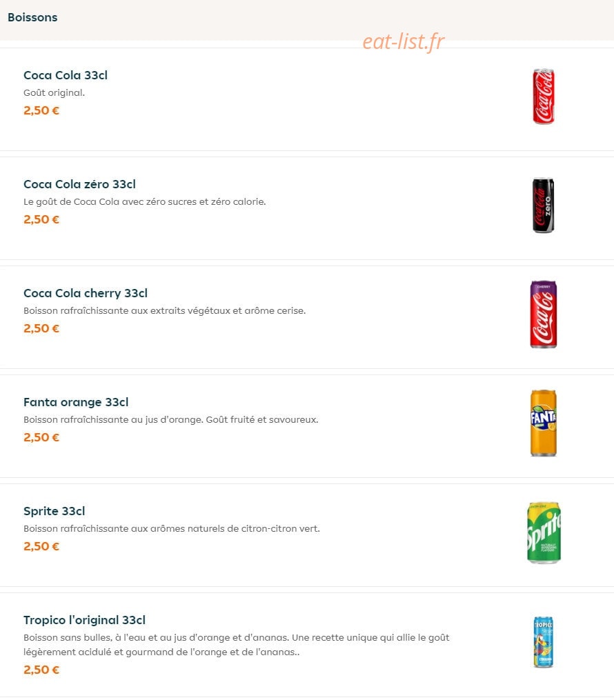The height and width of the screenshot is (700, 614).
Task: Click the Coca Cola 33cl price 2,50 €
Action: pos(41,110)
